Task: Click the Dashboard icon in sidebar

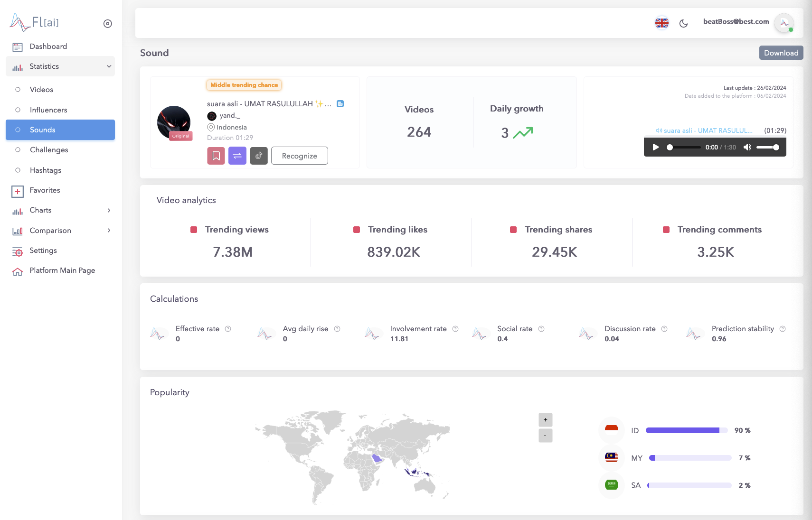Action: (18, 47)
